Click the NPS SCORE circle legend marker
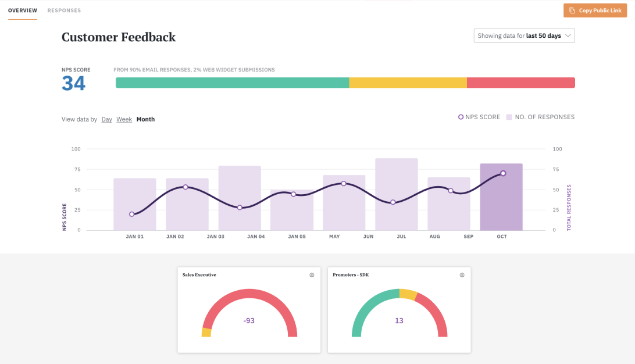The width and height of the screenshot is (635, 364). click(x=461, y=117)
